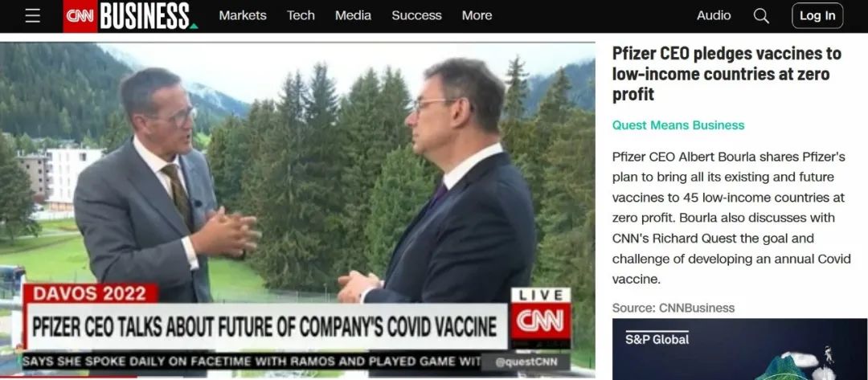Click the Source: CNNBusiness label
The image size is (868, 380).
(x=674, y=308)
